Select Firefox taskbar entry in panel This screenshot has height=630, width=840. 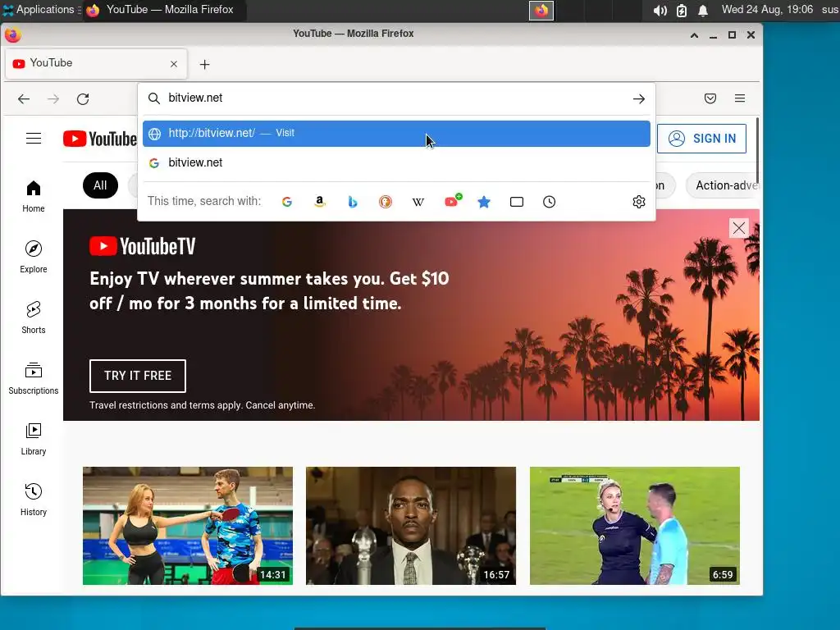point(163,10)
